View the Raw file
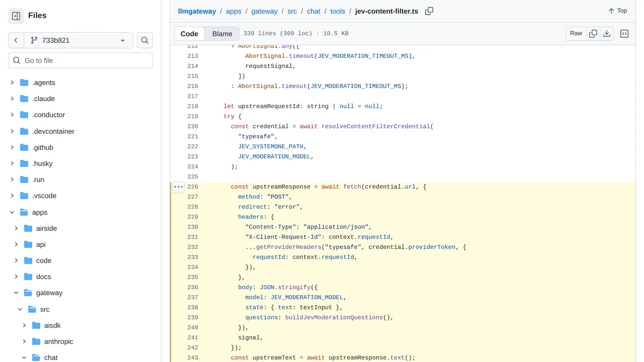 (x=576, y=34)
